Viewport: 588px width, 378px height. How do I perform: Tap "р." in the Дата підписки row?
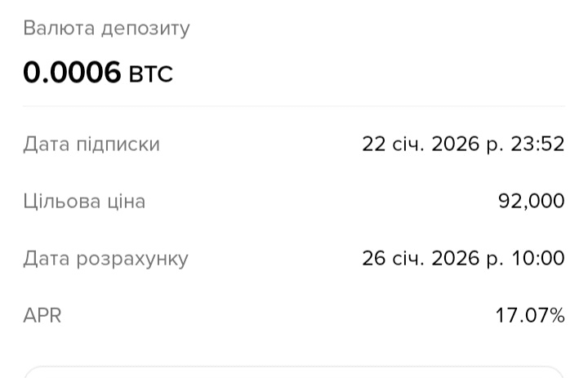(x=494, y=145)
